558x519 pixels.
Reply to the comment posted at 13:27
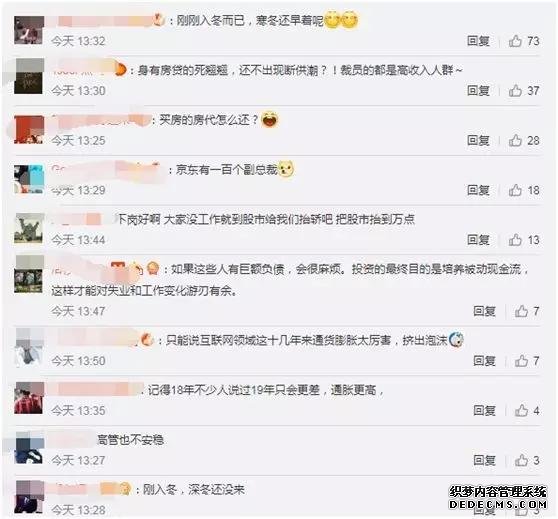484,460
